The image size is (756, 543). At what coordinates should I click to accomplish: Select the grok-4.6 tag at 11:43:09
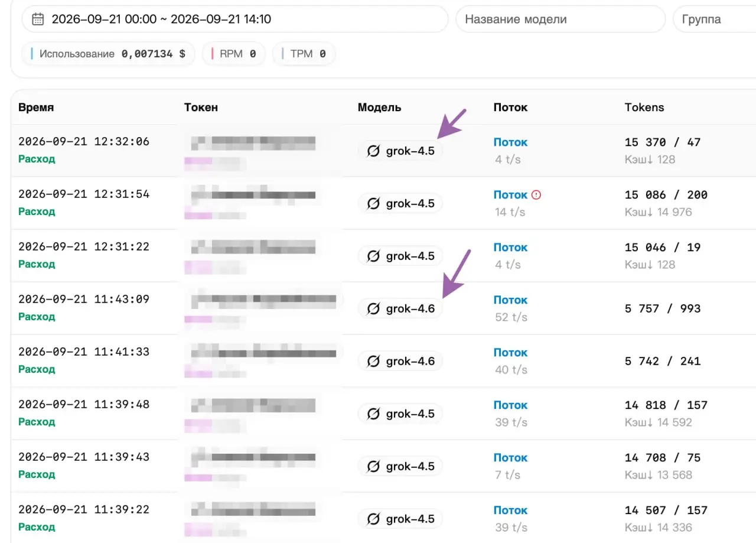coord(400,308)
